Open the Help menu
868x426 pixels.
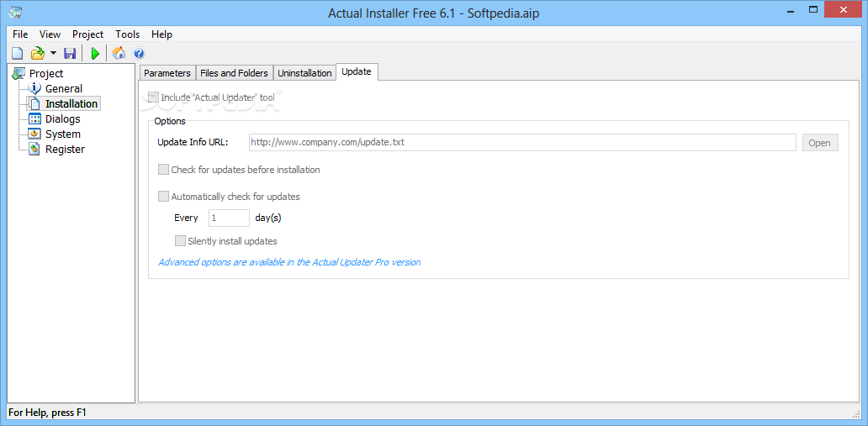(161, 34)
